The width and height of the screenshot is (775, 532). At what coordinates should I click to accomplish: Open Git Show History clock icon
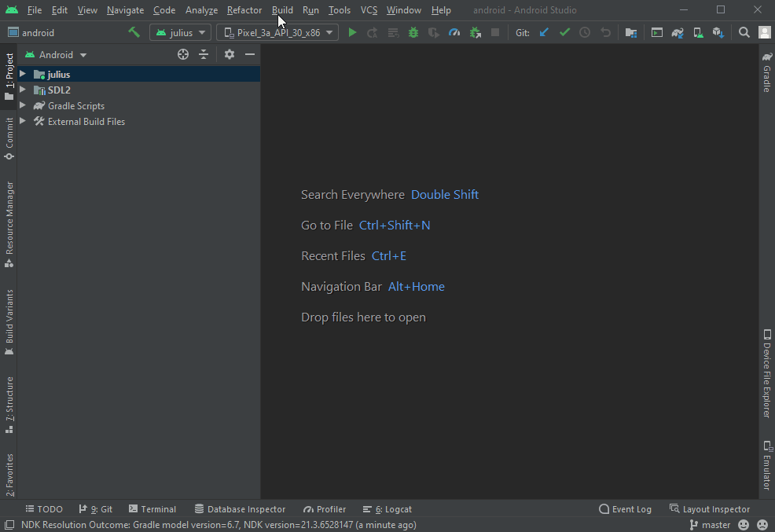pyautogui.click(x=585, y=32)
